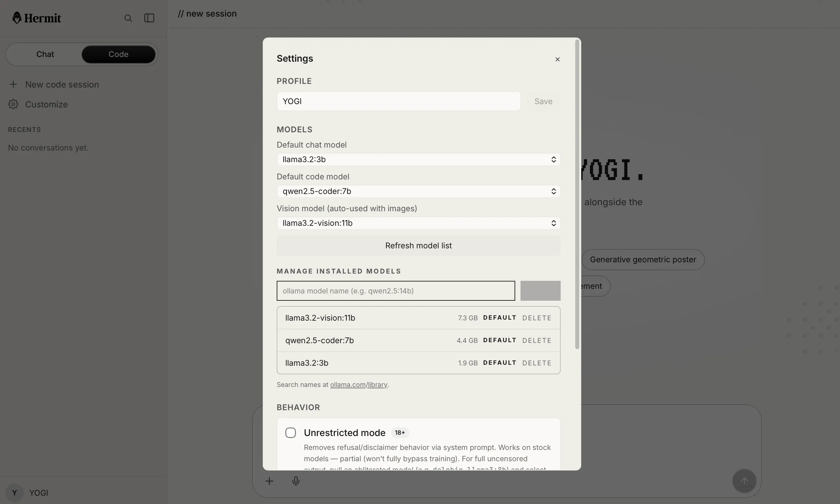The image size is (840, 504).
Task: Set qwen2.5-coder:7b as default
Action: [x=500, y=340]
